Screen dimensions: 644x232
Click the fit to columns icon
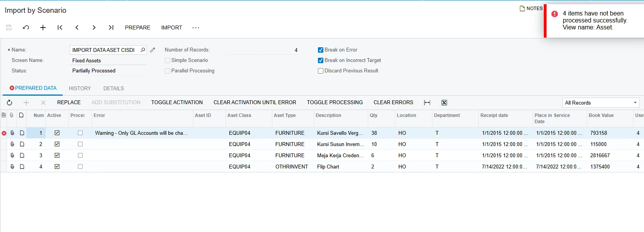click(427, 103)
